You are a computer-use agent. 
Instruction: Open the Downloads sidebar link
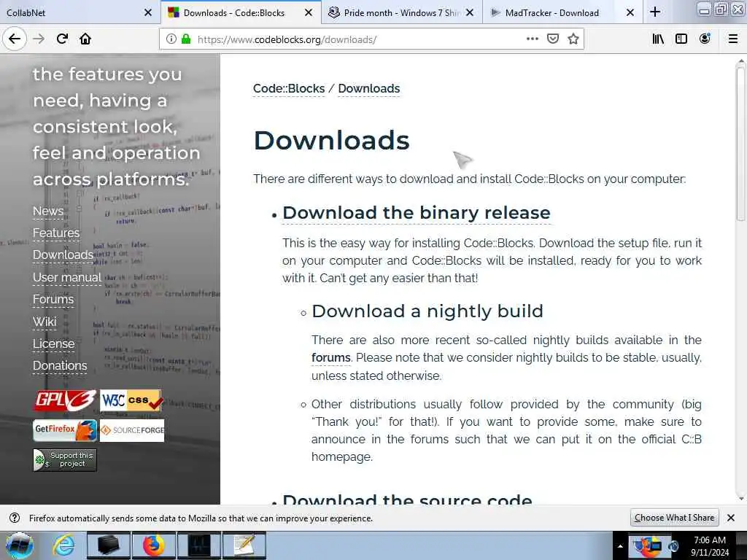tap(63, 254)
